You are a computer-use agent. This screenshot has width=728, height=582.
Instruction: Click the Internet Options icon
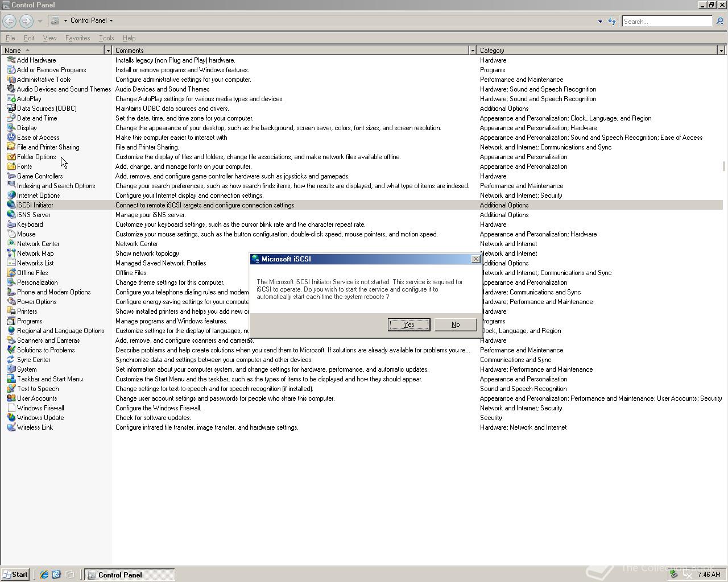11,196
